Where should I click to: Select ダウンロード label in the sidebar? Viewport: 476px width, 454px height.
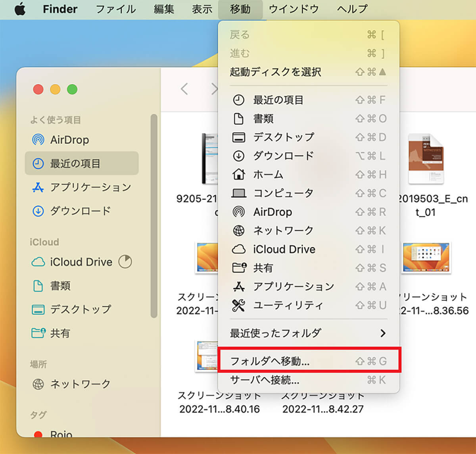pos(81,211)
